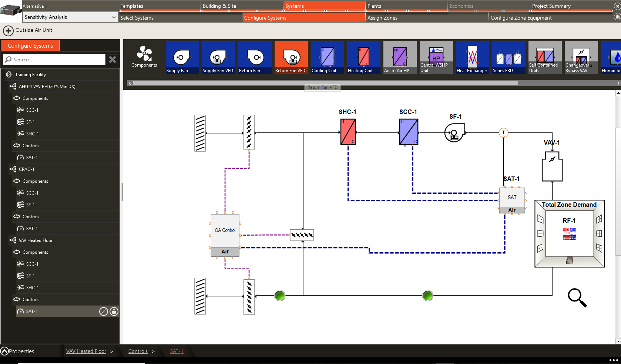Screen dimensions: 621x364
Task: Collapse the VAV Heated Floor system node
Action: coord(13,240)
